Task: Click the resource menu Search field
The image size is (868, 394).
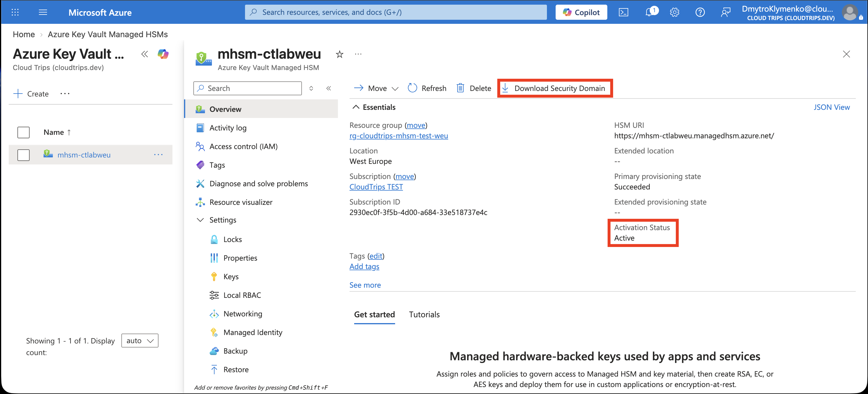Action: [247, 88]
